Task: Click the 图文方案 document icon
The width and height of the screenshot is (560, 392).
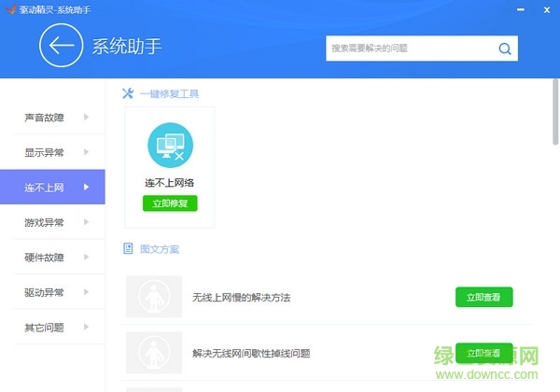Action: [129, 249]
